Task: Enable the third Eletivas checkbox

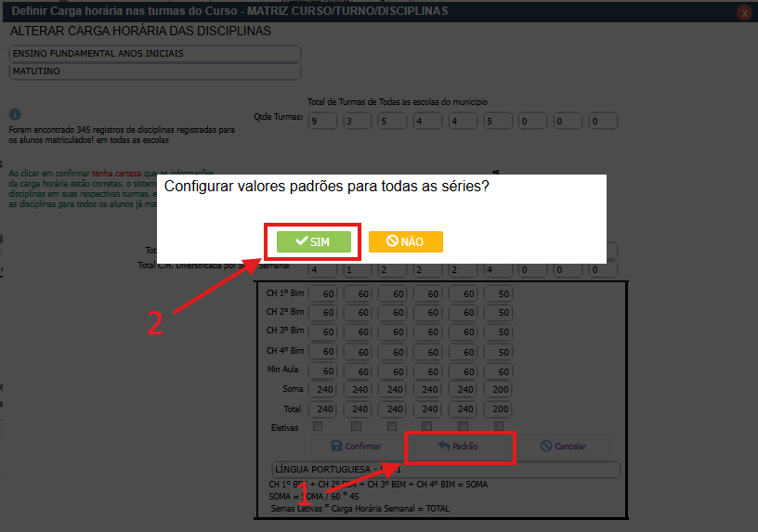Action: 390,427
